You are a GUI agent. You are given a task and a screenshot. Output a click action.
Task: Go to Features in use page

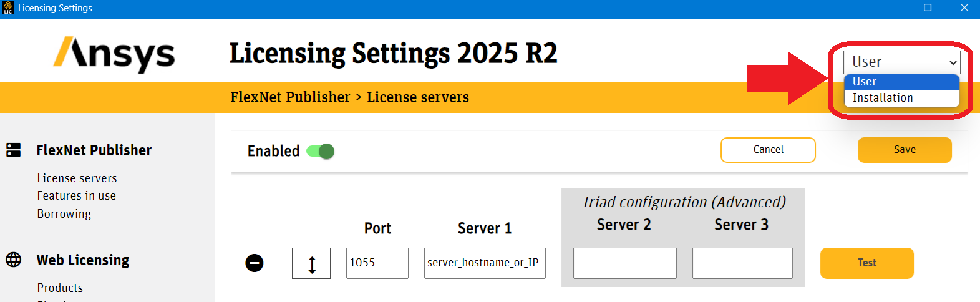pos(76,196)
